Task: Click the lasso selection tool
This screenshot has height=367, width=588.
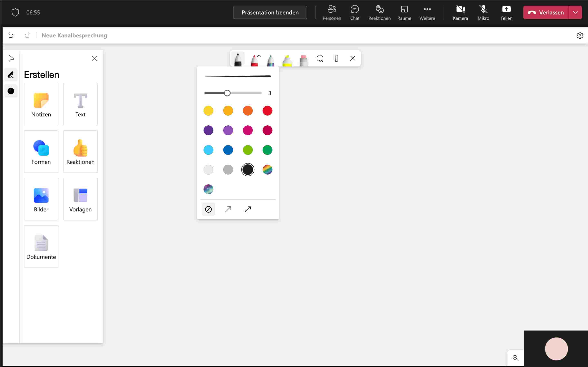Action: click(x=320, y=58)
